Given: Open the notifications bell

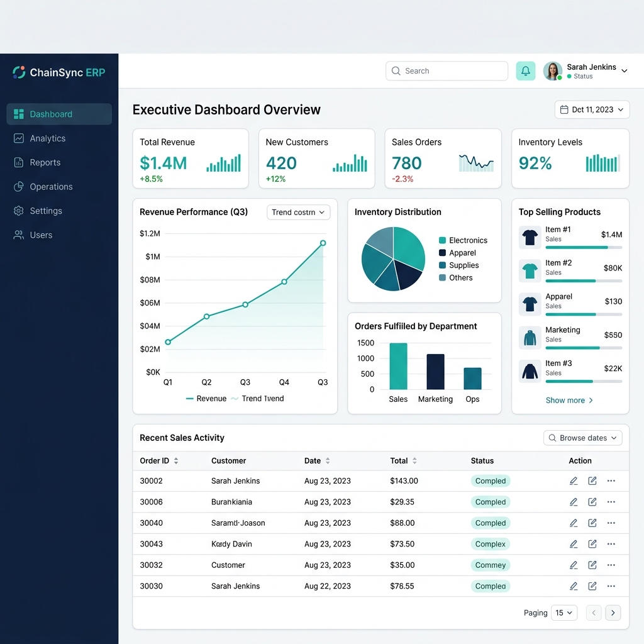Looking at the screenshot, I should click(x=525, y=71).
